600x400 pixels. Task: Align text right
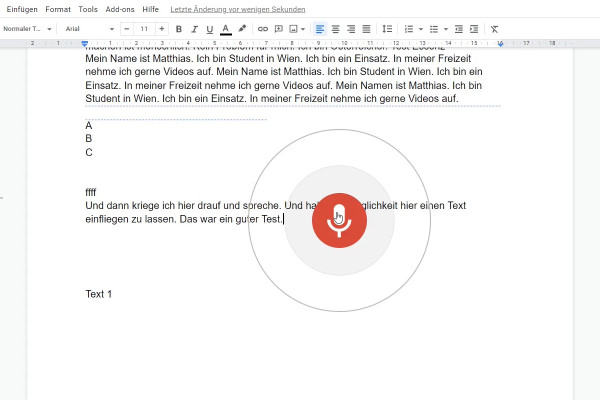click(x=351, y=29)
